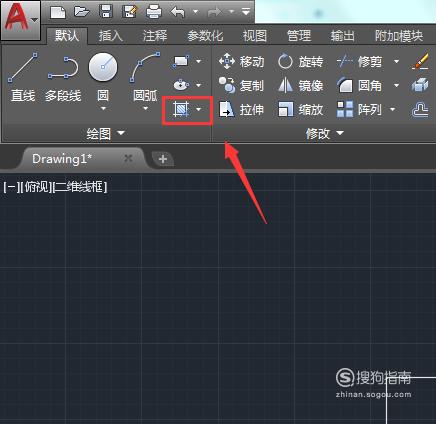Select the ellipse drawing tool
This screenshot has height=424, width=436.
point(181,85)
